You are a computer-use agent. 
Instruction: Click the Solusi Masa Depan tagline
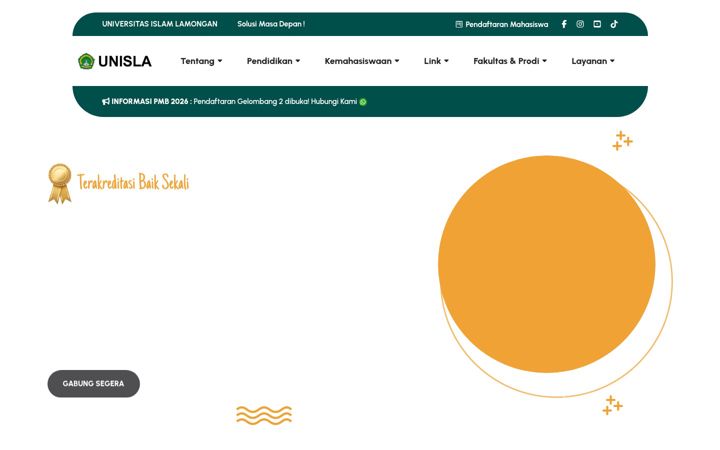tap(271, 24)
